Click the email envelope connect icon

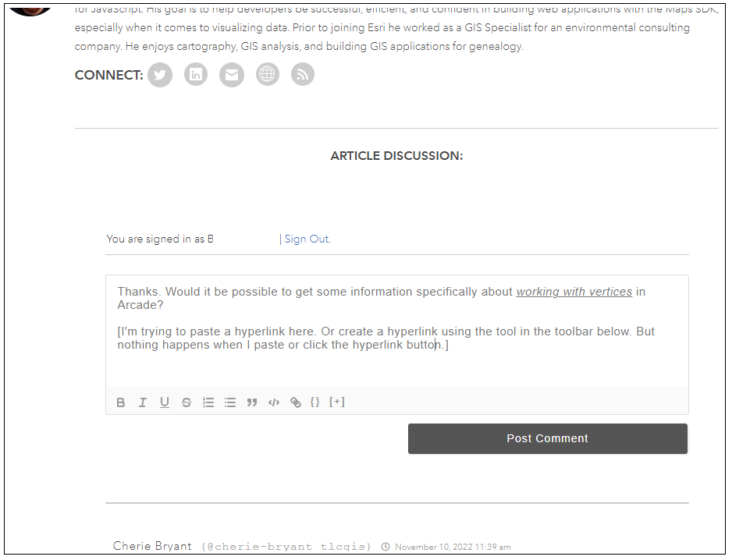pos(232,75)
